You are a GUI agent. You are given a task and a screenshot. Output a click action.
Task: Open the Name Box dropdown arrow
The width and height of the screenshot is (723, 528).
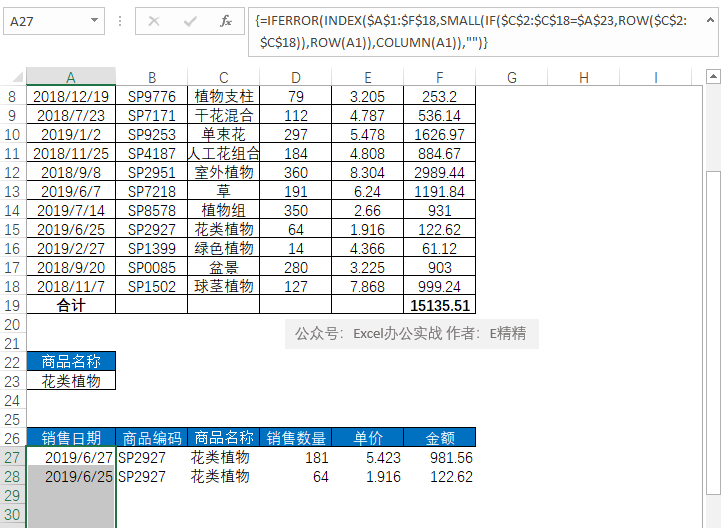tap(94, 20)
